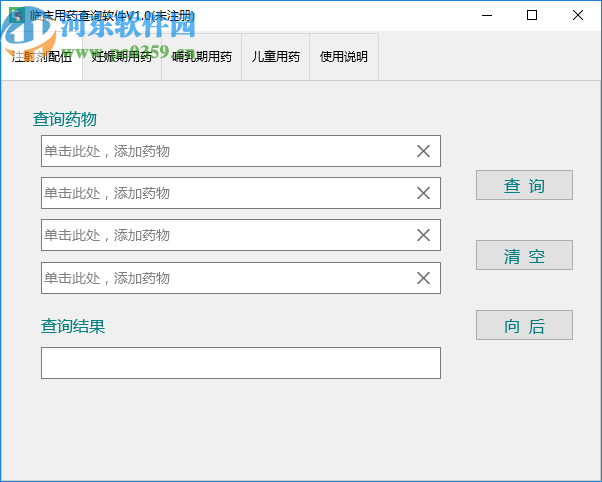
Task: Click the 向后 button
Action: coord(524,325)
